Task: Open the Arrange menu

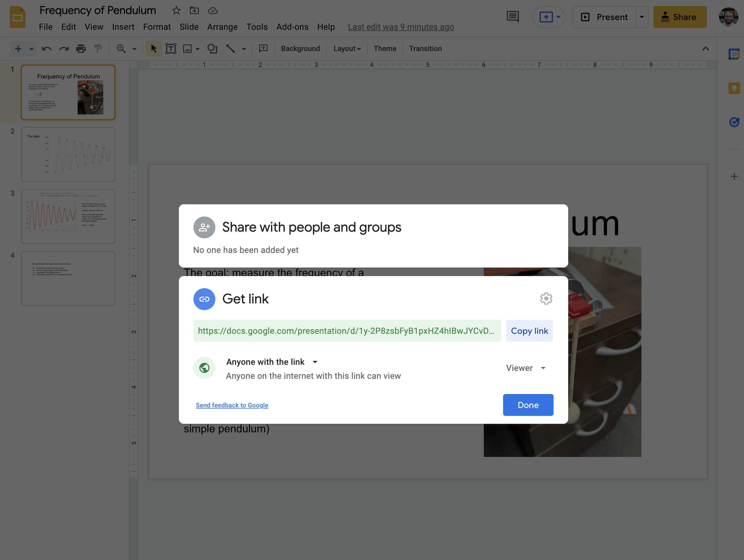Action: coord(222,27)
